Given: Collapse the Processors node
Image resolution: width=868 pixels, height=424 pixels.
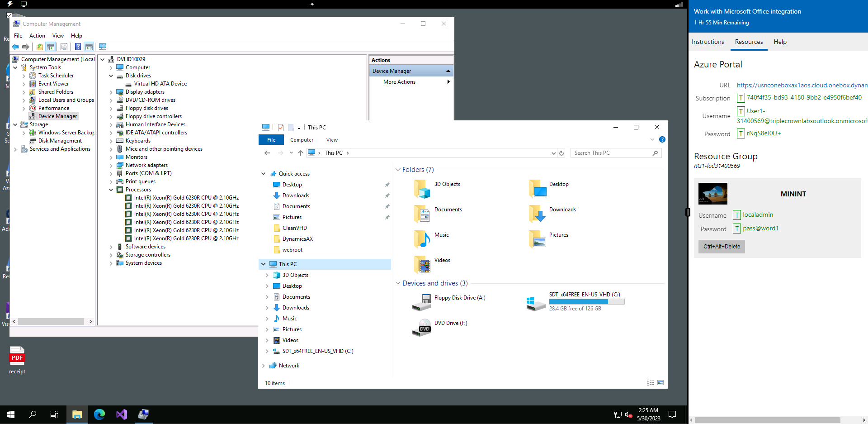Looking at the screenshot, I should pos(111,190).
